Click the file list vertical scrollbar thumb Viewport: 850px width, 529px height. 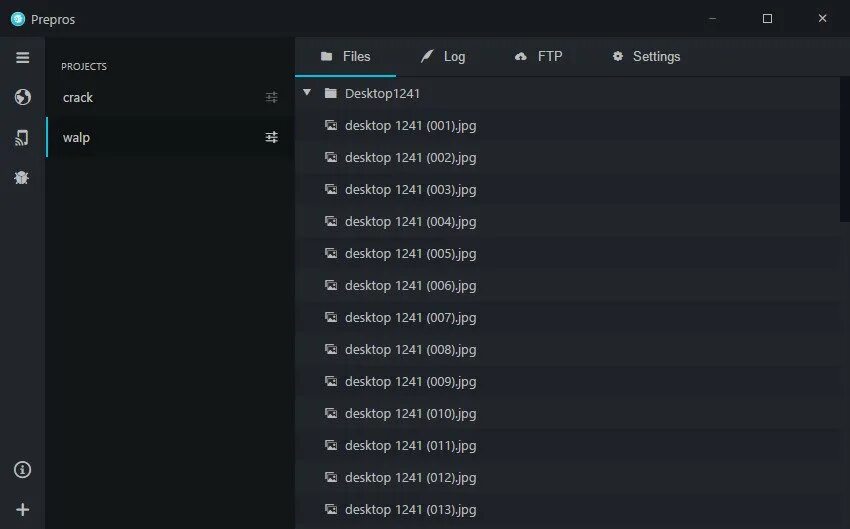pyautogui.click(x=845, y=149)
